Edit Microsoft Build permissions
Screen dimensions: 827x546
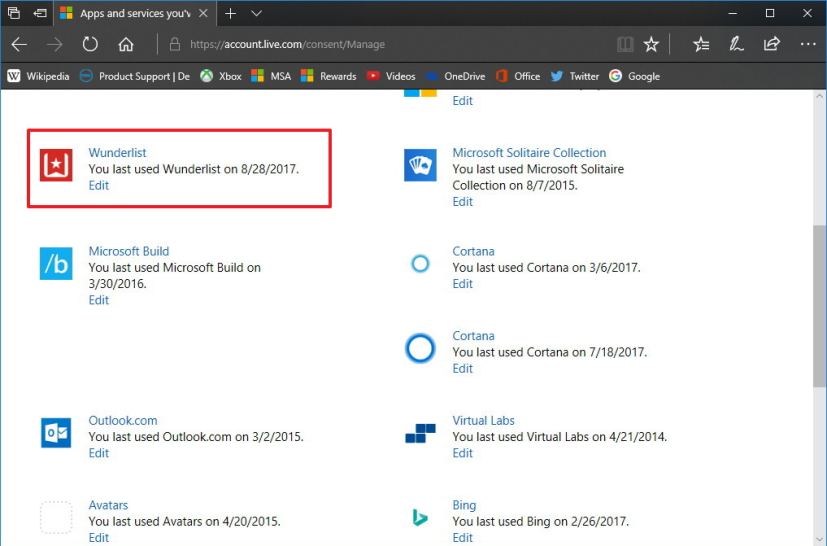tap(99, 300)
